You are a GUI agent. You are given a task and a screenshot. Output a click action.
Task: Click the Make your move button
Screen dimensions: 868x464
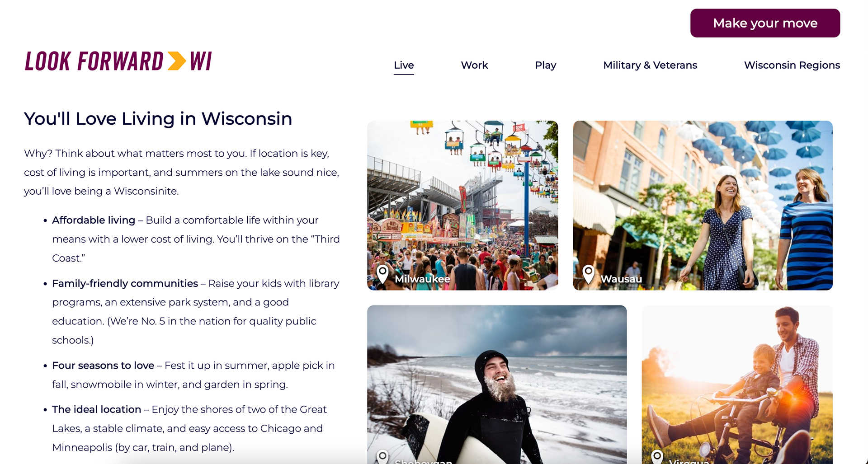pos(765,23)
